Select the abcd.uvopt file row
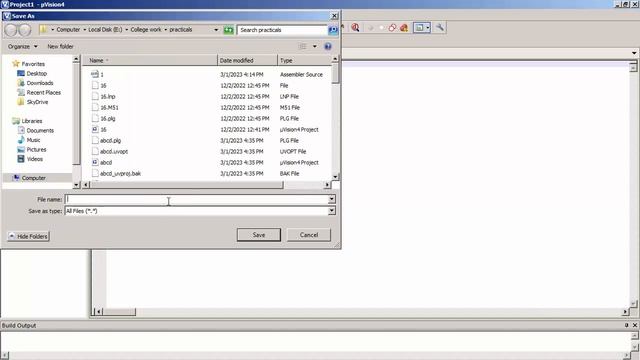 [x=207, y=151]
